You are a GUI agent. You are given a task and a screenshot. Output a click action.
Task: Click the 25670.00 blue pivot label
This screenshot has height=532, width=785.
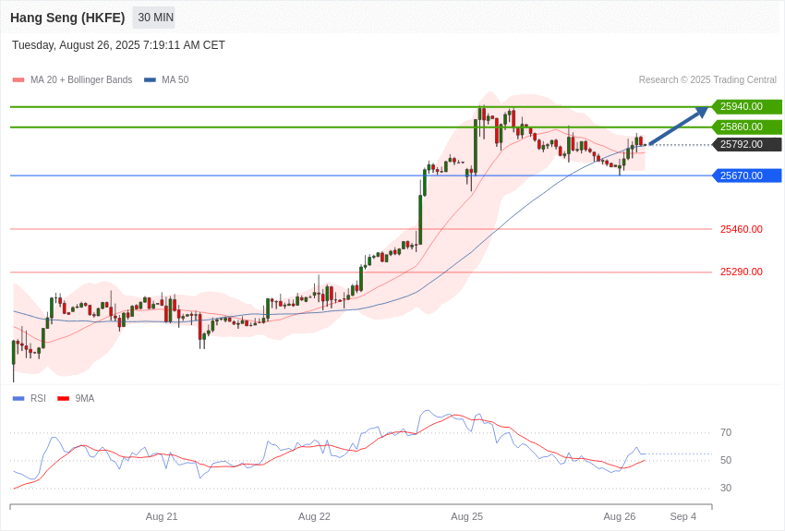pos(746,175)
